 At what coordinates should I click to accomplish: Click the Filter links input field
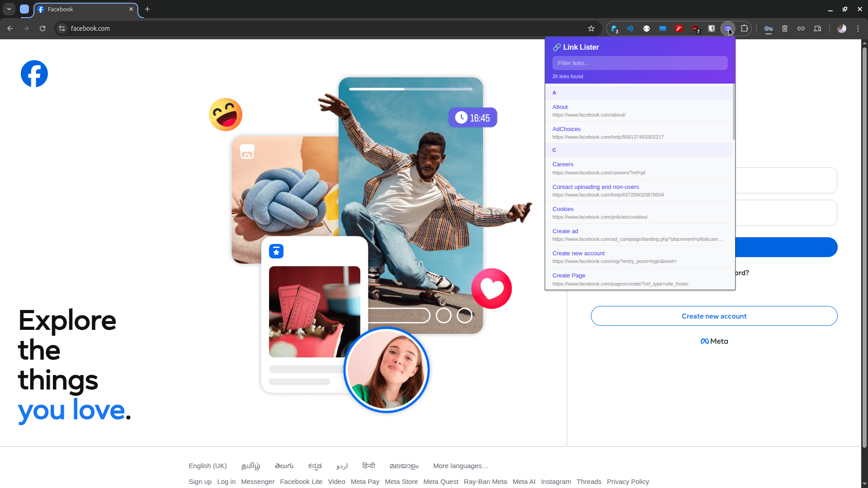click(640, 63)
